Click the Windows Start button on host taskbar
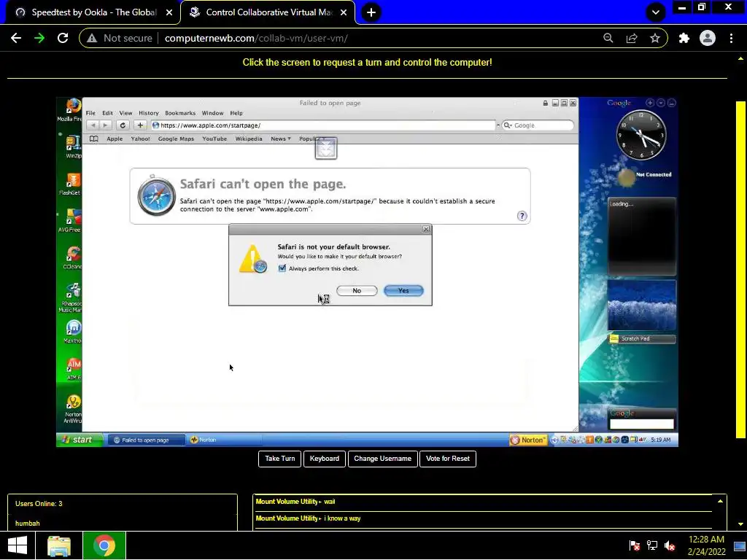This screenshot has width=747, height=560. pyautogui.click(x=18, y=545)
